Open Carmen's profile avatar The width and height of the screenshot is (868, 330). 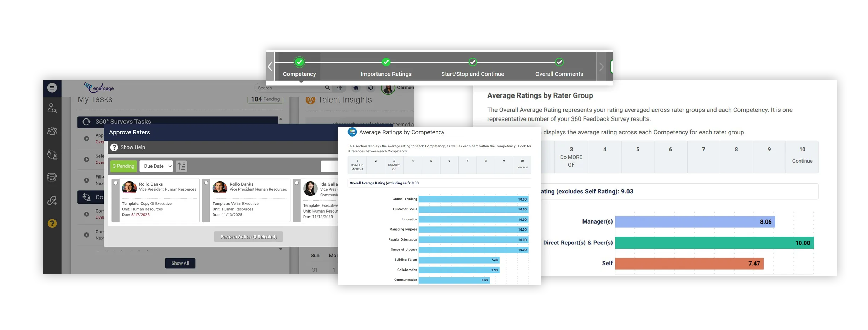tap(388, 89)
